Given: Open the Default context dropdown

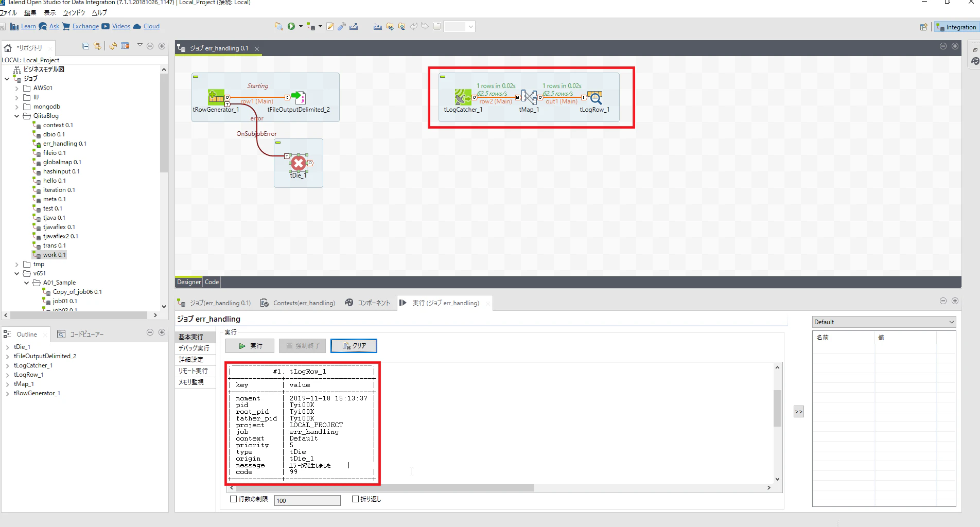Looking at the screenshot, I should click(884, 322).
